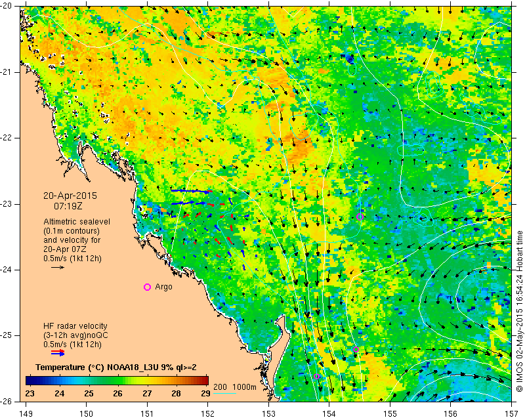Viewport: 525px width, 420px height.
Task: Click the date text 20-Apr-2015
Action: 70,196
